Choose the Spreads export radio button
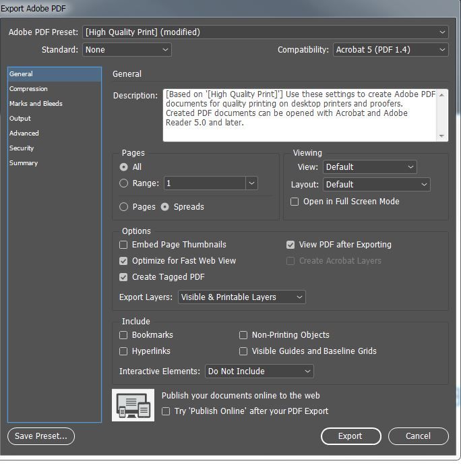 (165, 207)
